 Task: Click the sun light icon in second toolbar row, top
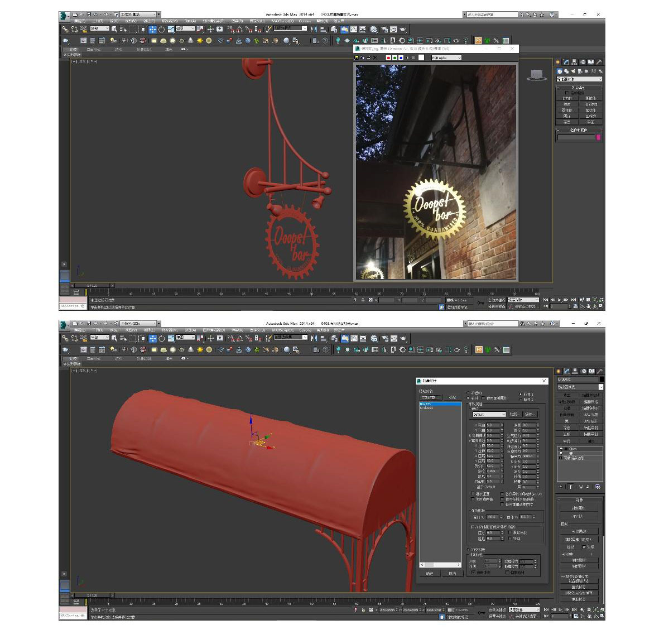(199, 41)
